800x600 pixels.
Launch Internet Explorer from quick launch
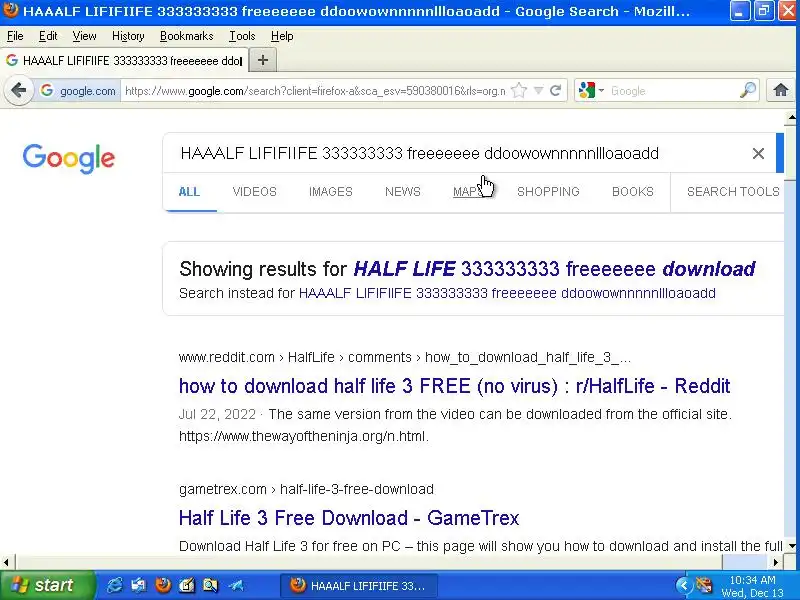pyautogui.click(x=115, y=585)
